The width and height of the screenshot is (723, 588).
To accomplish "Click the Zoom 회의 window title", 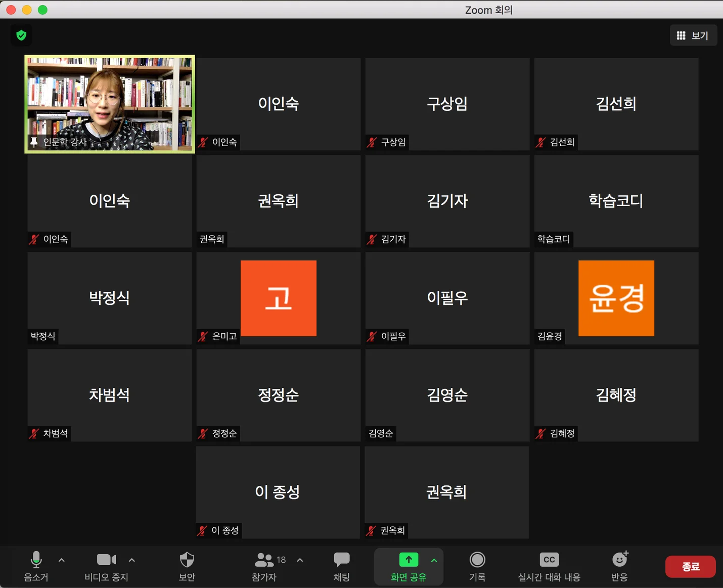I will (488, 10).
